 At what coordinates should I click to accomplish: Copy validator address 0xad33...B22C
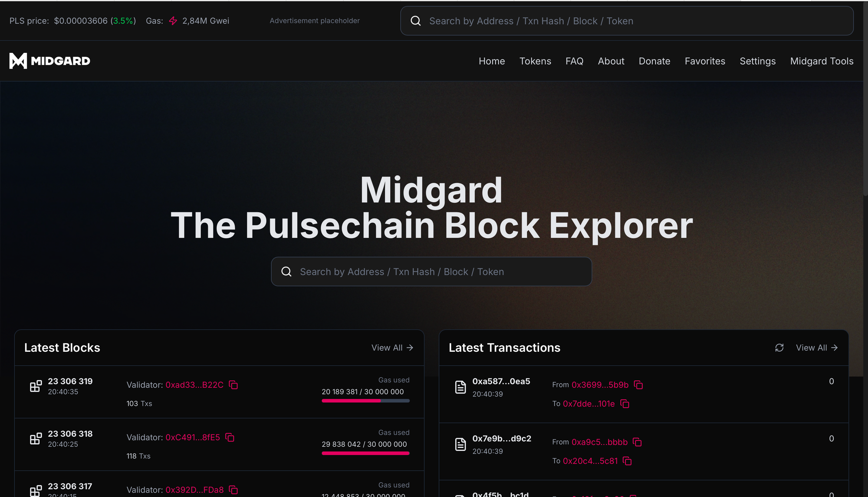click(x=233, y=385)
